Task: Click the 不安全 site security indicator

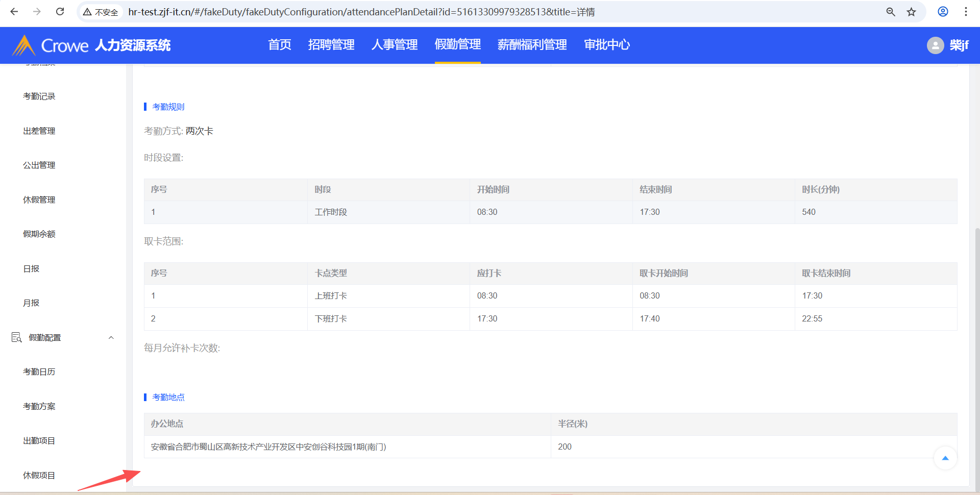Action: 101,12
